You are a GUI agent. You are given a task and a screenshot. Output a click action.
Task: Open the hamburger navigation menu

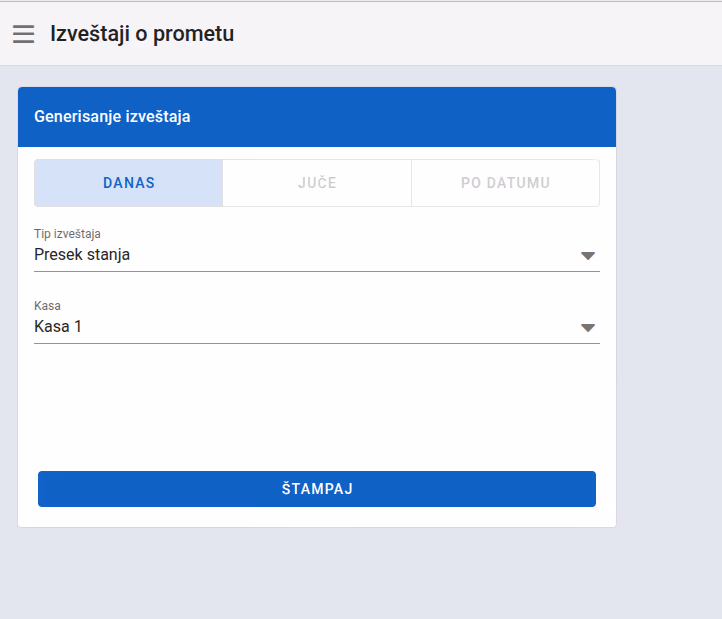click(x=23, y=34)
